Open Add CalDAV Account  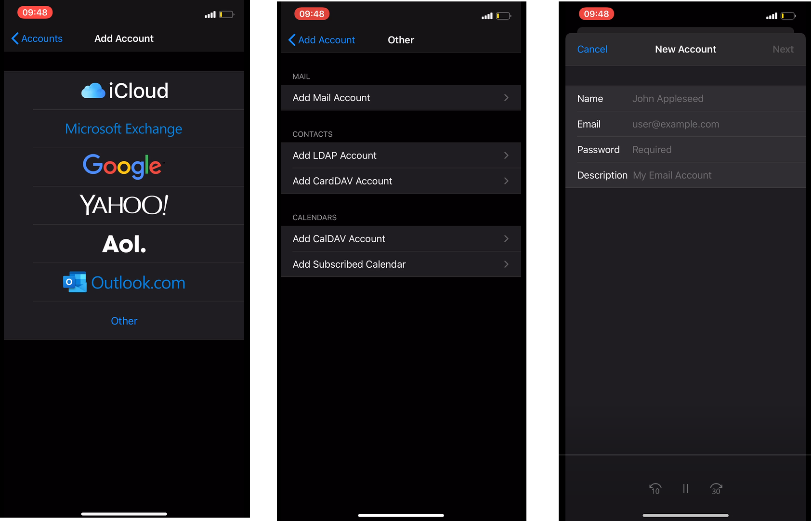pyautogui.click(x=401, y=239)
